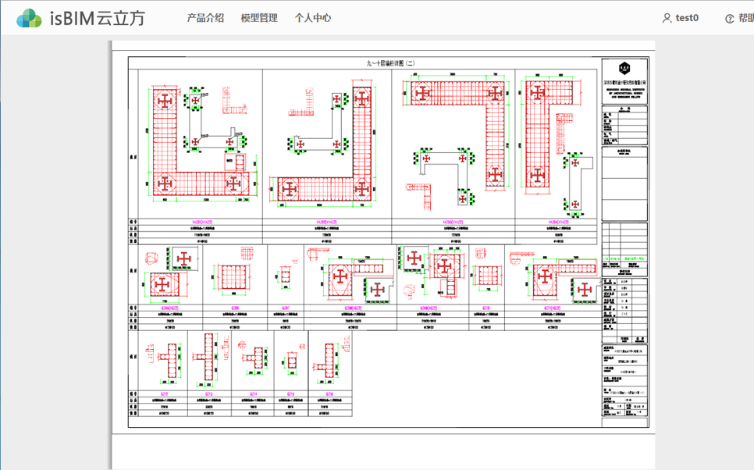Click the drawing sheet title at top

366,63
